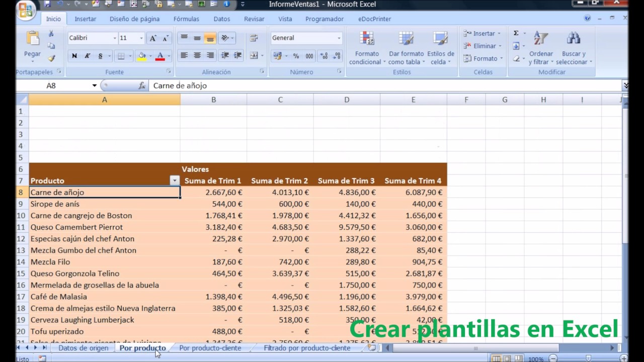Open Dar formato como tabla dropdown
The height and width of the screenshot is (362, 644).
tap(406, 49)
